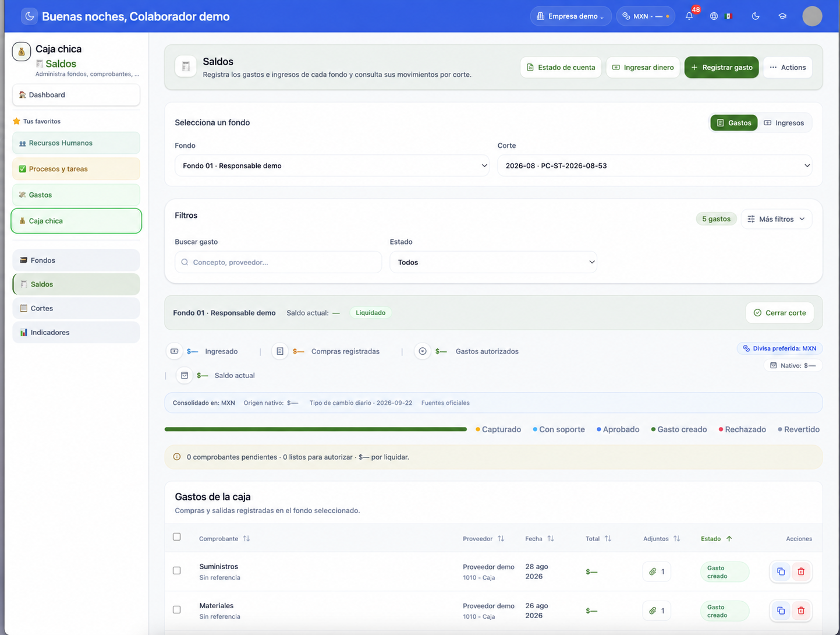Sort the table by Fecha
Image resolution: width=840 pixels, height=635 pixels.
pos(539,539)
